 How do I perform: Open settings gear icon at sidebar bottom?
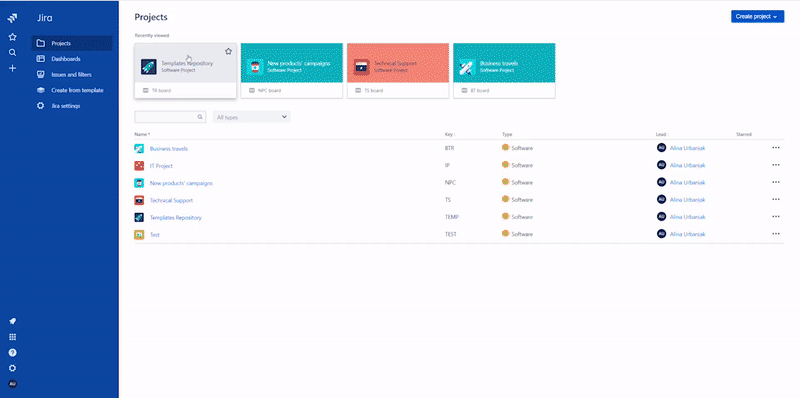[x=13, y=368]
